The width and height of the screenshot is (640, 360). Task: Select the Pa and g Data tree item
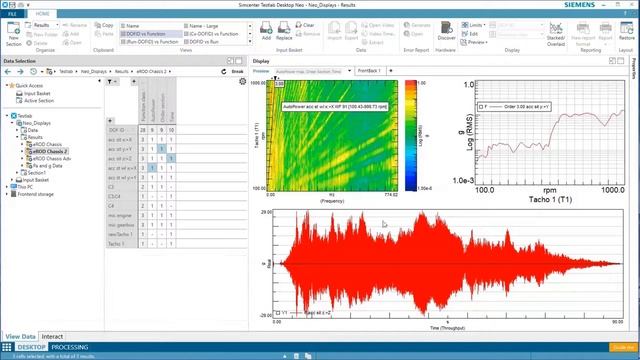pos(44,166)
